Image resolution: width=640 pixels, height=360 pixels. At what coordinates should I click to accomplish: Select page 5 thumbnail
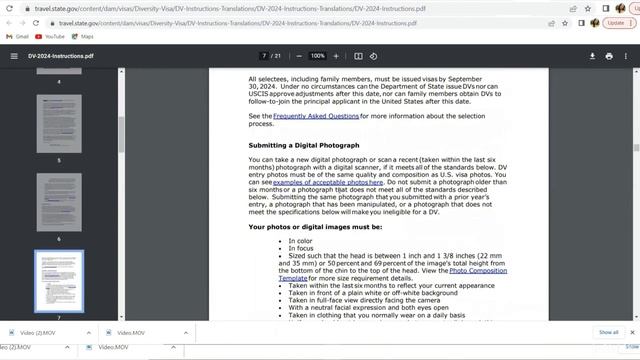59,124
